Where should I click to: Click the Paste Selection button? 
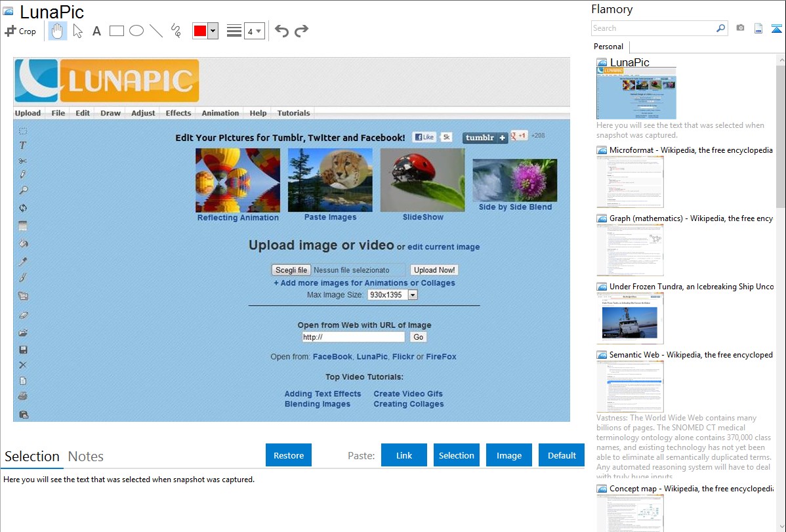[x=456, y=455]
